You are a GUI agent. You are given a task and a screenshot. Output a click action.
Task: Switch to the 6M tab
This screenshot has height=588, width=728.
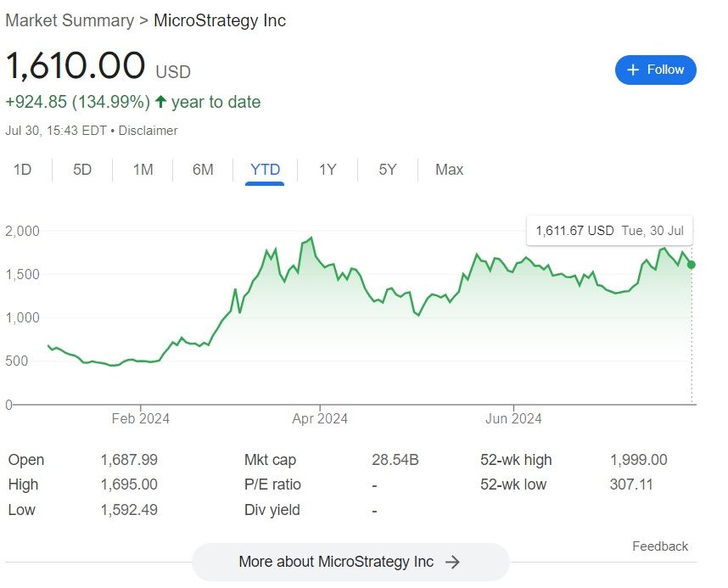[203, 170]
